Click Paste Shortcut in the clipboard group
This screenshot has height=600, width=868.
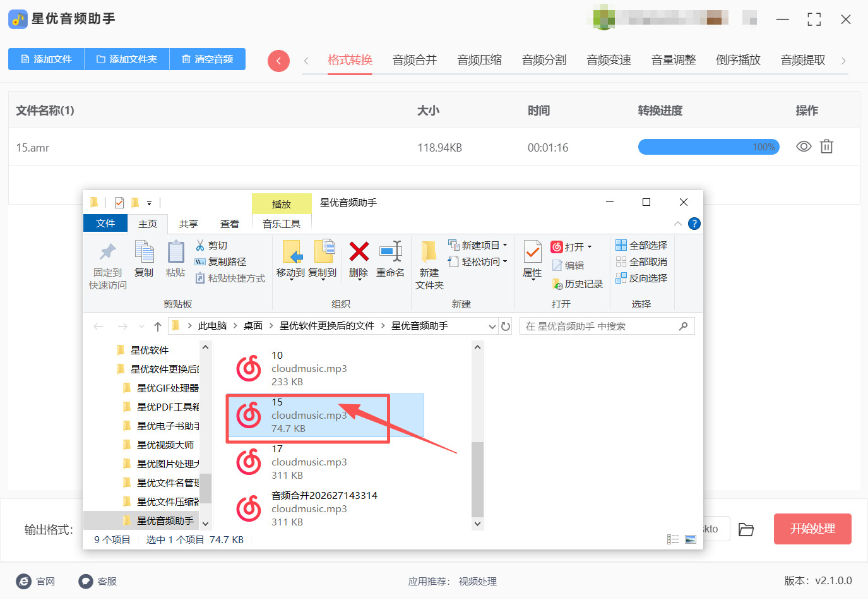230,278
